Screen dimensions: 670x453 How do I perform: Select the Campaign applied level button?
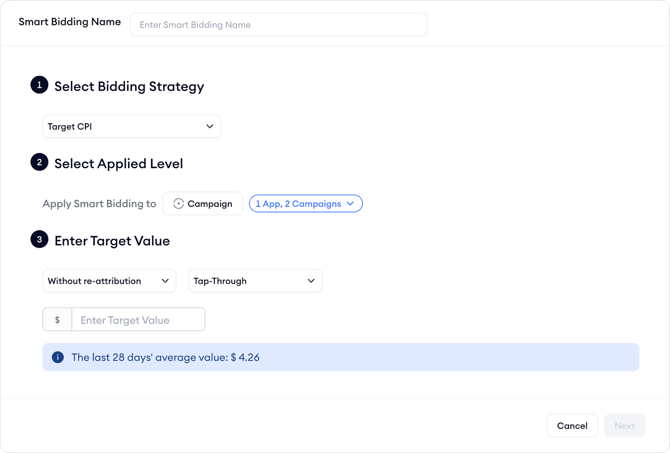pyautogui.click(x=203, y=204)
